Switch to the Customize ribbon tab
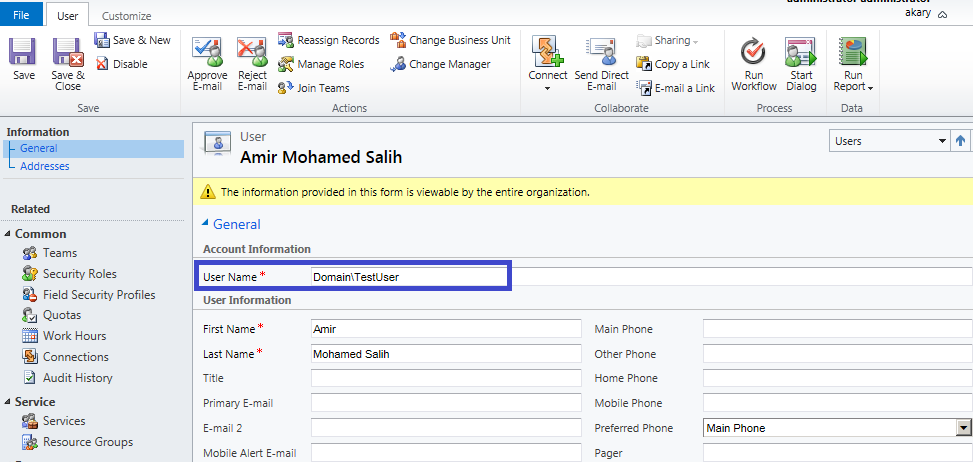 pyautogui.click(x=126, y=16)
